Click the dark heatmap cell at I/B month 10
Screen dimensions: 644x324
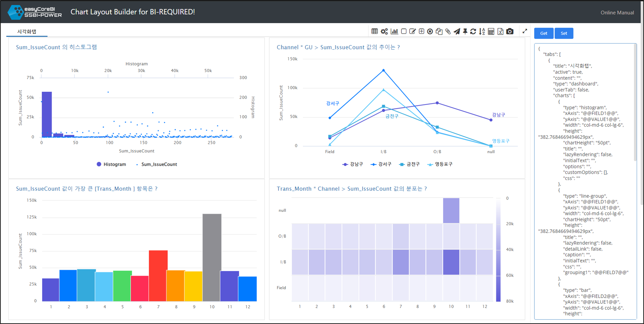[451, 262]
